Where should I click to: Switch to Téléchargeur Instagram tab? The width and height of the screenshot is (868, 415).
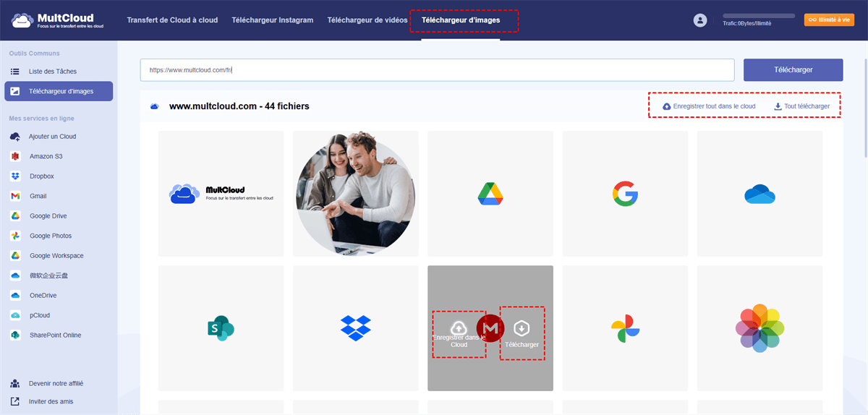click(273, 20)
